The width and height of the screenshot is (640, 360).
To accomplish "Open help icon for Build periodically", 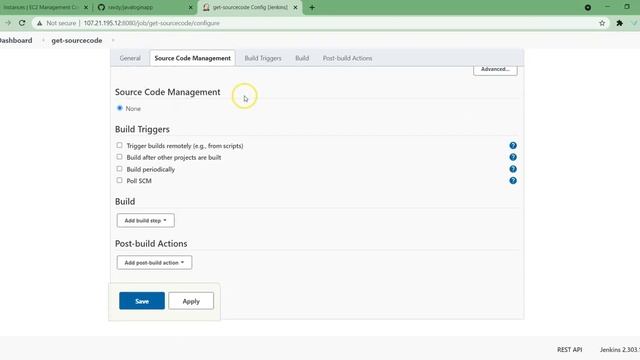I will click(x=513, y=169).
